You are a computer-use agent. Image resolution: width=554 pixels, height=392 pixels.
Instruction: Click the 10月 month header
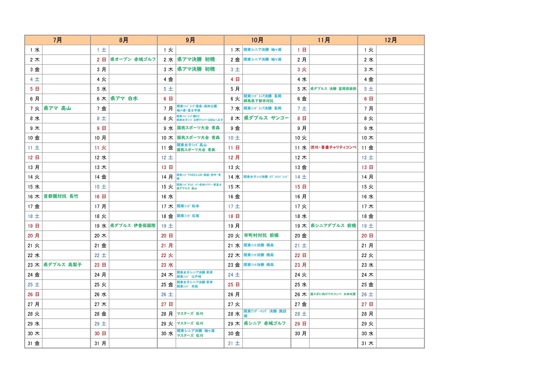(257, 40)
